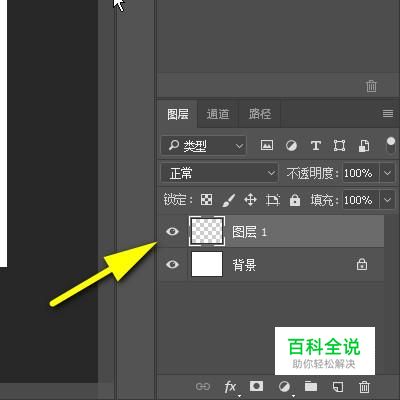Open the fx layer style menu

tap(231, 387)
